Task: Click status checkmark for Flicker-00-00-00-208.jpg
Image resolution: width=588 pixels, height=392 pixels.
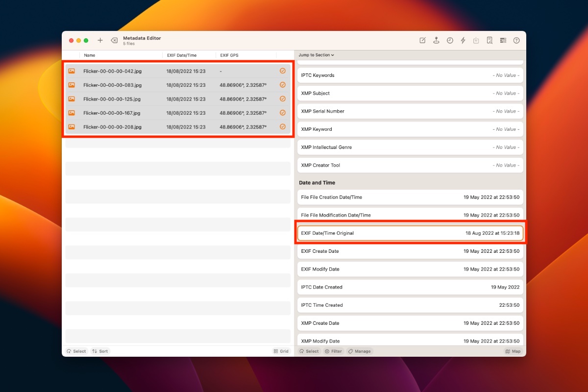Action: coord(283,126)
